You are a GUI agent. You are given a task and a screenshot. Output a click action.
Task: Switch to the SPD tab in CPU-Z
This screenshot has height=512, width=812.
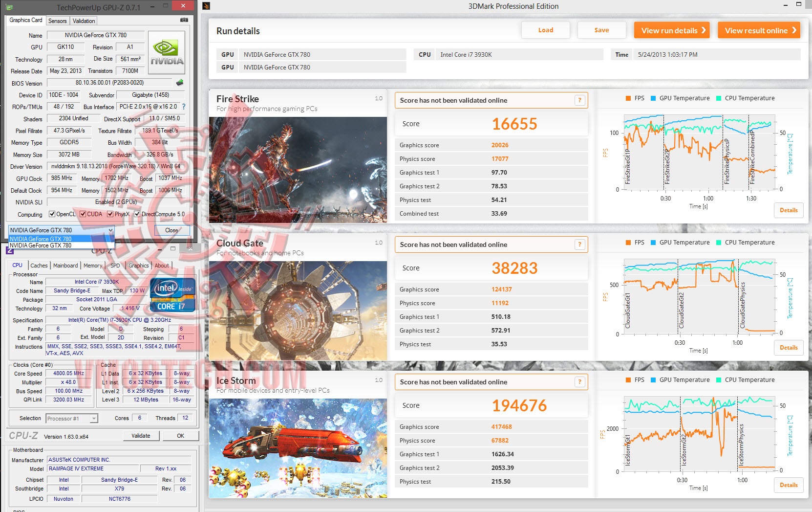[x=115, y=266]
